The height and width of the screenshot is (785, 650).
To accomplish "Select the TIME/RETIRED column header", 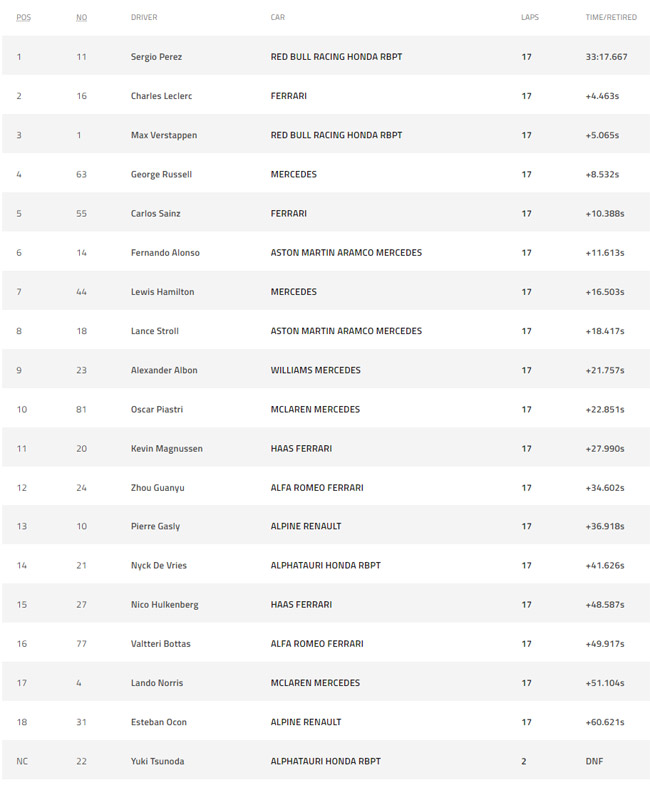I will 611,17.
